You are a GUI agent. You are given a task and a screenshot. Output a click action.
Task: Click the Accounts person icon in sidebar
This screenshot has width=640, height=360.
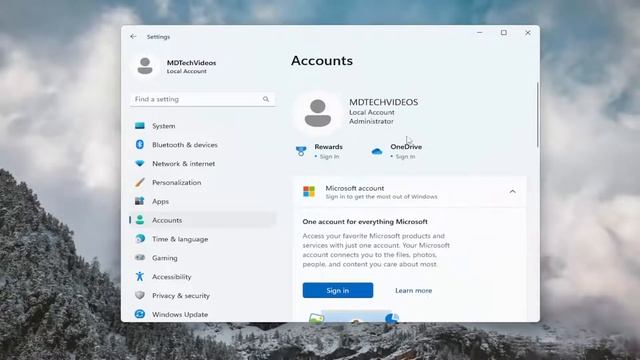tap(140, 220)
